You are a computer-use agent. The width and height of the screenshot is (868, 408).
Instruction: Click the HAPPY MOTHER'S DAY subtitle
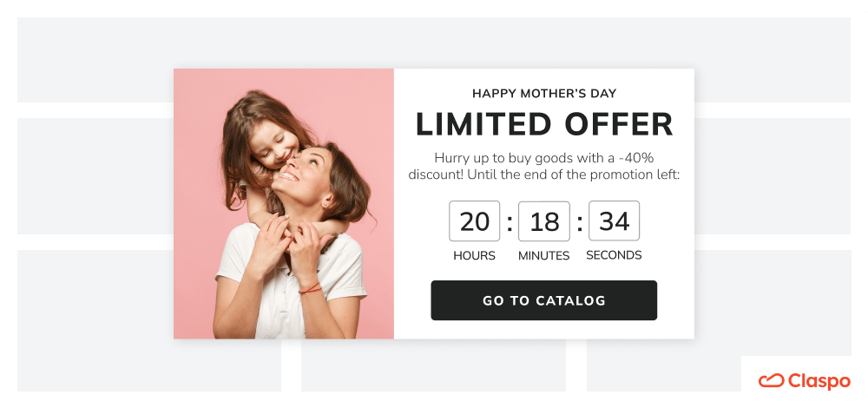tap(544, 94)
